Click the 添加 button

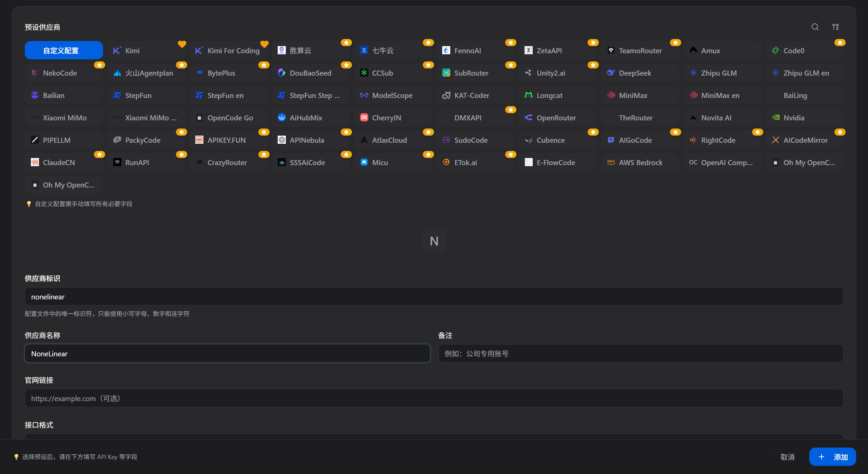pyautogui.click(x=832, y=457)
